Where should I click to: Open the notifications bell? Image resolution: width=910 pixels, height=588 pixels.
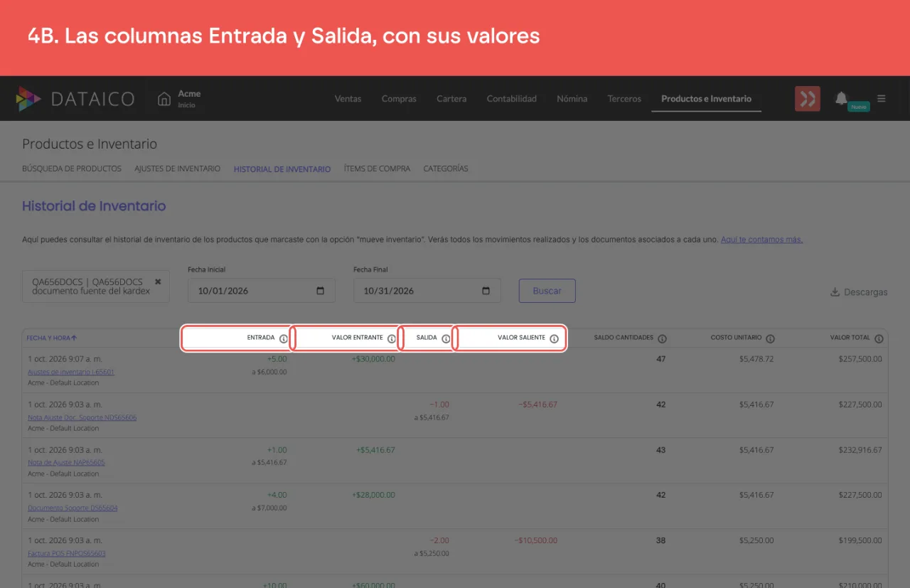tap(841, 98)
